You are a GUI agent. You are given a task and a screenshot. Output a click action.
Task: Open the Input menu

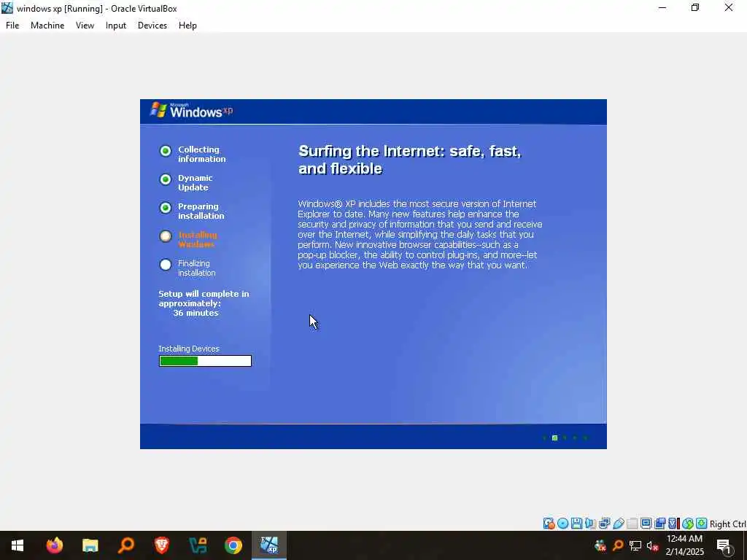pos(116,26)
